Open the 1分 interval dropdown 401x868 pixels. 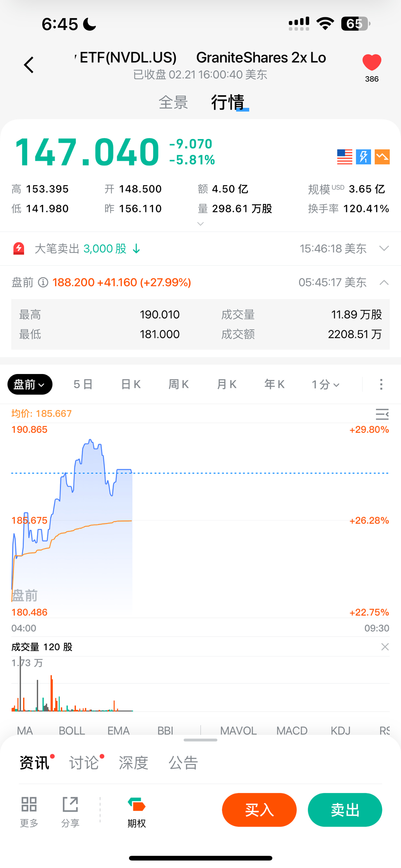pos(325,384)
